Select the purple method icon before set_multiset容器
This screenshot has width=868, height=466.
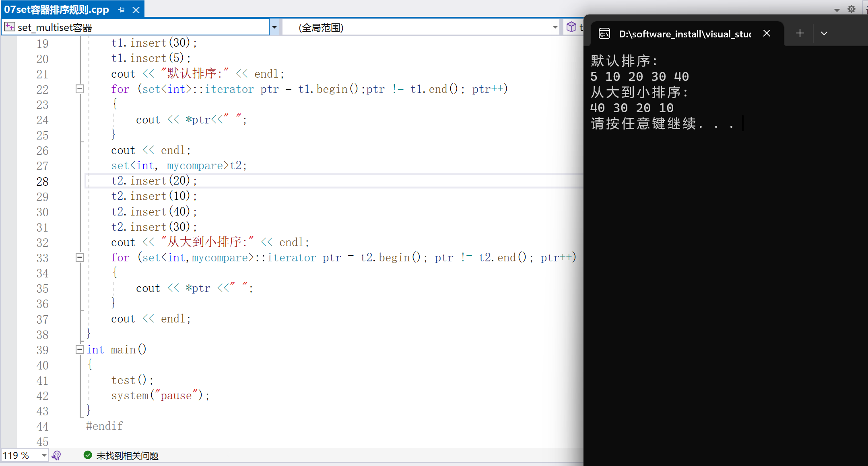[x=9, y=27]
